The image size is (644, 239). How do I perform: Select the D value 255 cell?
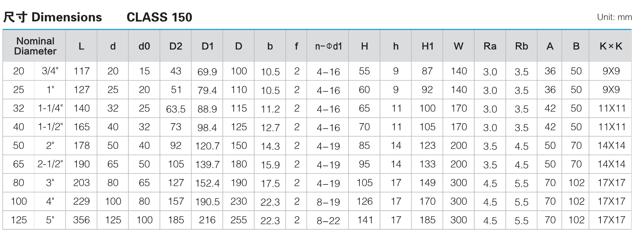pos(239,220)
